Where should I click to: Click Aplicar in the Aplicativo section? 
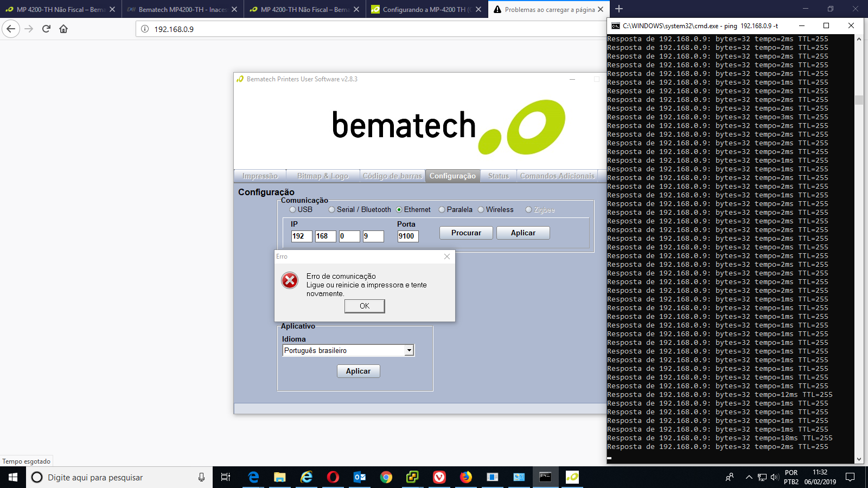[x=359, y=371]
